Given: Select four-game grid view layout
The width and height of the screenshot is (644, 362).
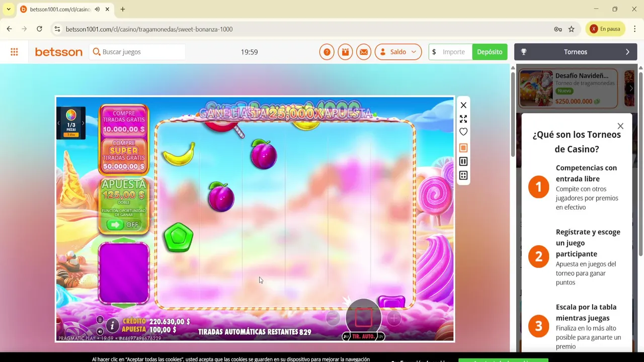Looking at the screenshot, I should [463, 175].
